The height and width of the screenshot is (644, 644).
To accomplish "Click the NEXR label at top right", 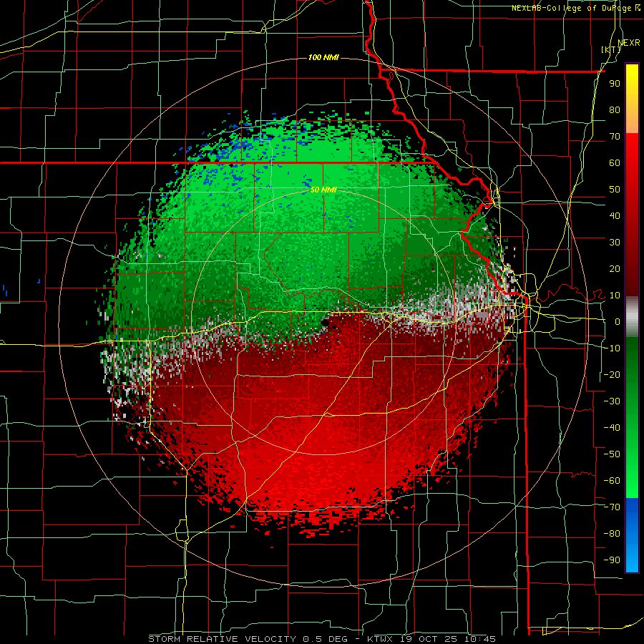I will (x=629, y=42).
